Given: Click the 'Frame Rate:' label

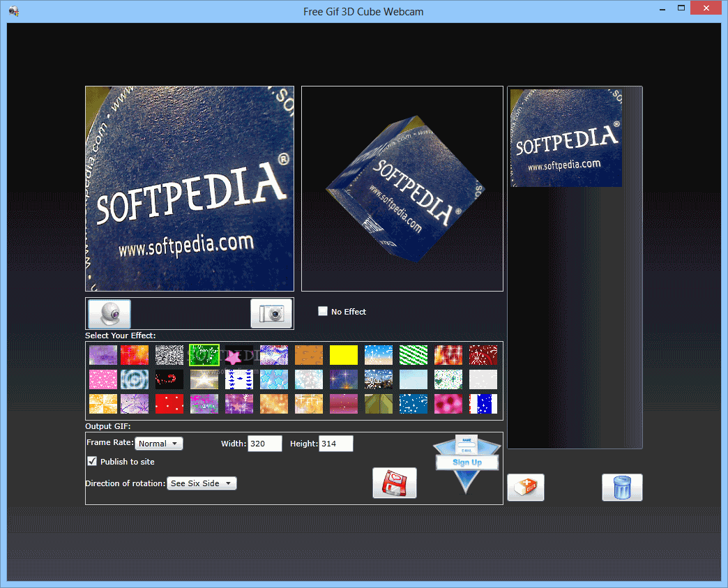Looking at the screenshot, I should [x=109, y=442].
